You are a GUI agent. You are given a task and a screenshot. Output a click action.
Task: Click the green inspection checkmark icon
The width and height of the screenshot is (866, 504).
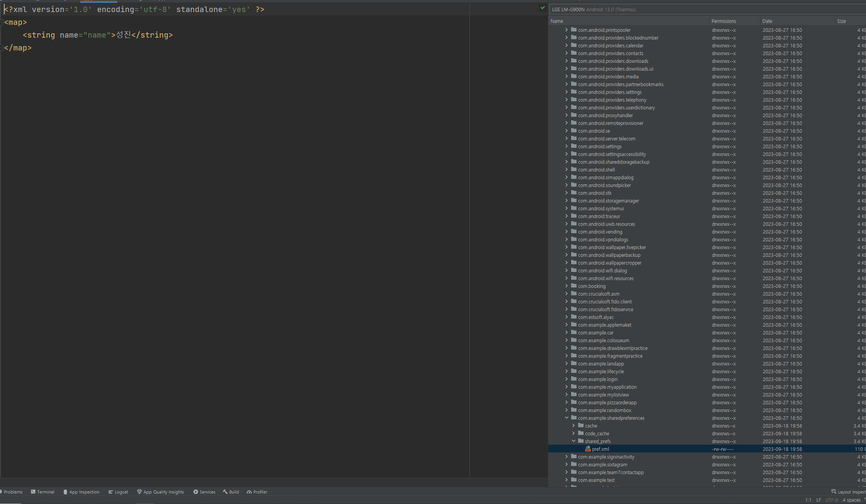point(542,8)
